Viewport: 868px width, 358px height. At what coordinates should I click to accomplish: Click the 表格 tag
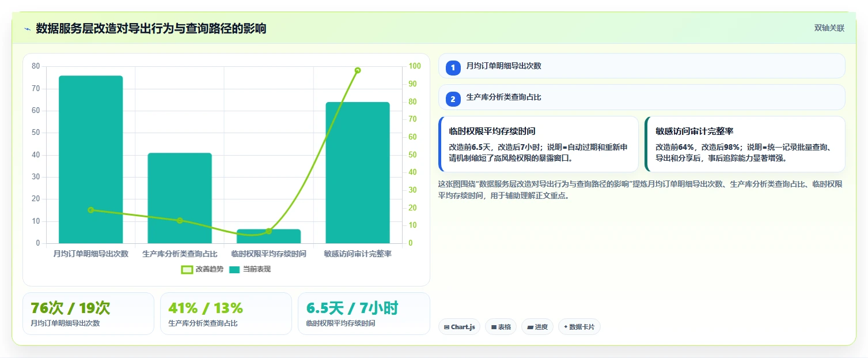pos(501,327)
